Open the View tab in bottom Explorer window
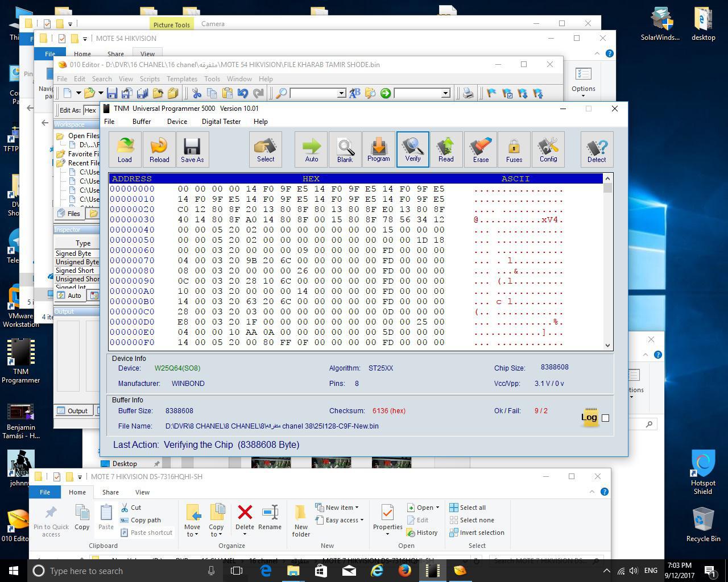 click(x=142, y=492)
